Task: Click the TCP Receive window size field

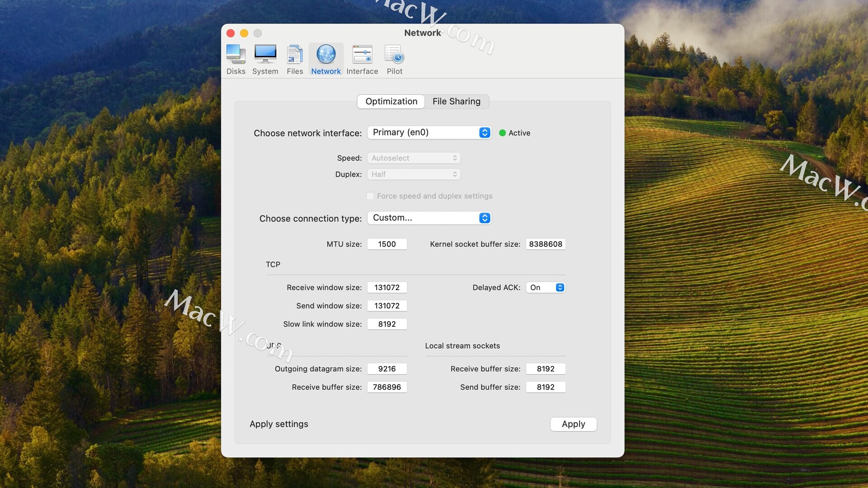Action: 387,287
